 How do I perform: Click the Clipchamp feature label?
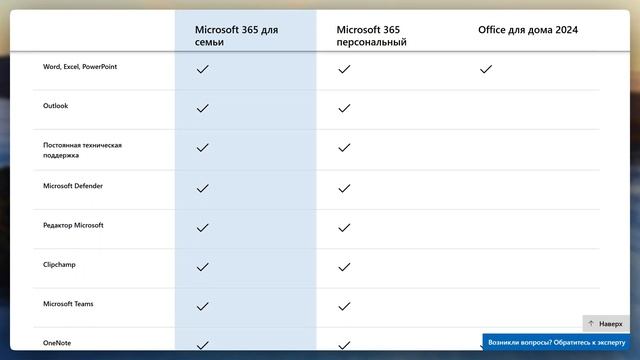[59, 264]
